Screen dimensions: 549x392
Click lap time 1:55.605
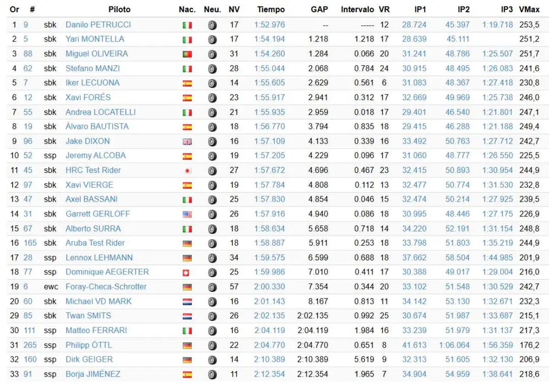click(x=269, y=83)
